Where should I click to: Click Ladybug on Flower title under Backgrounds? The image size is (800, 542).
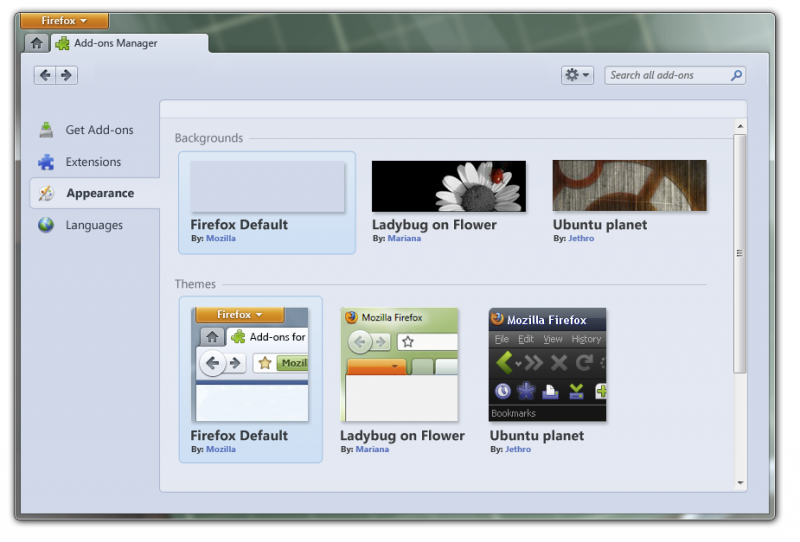[434, 225]
